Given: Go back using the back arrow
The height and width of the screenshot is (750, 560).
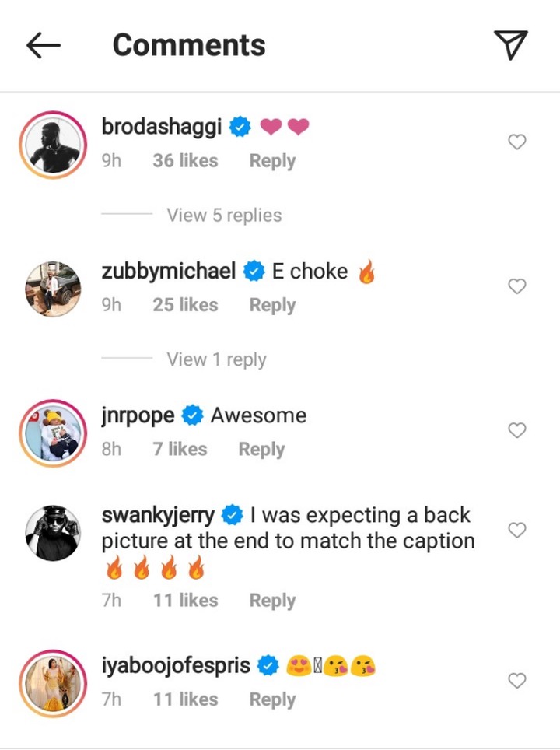Looking at the screenshot, I should (x=44, y=46).
